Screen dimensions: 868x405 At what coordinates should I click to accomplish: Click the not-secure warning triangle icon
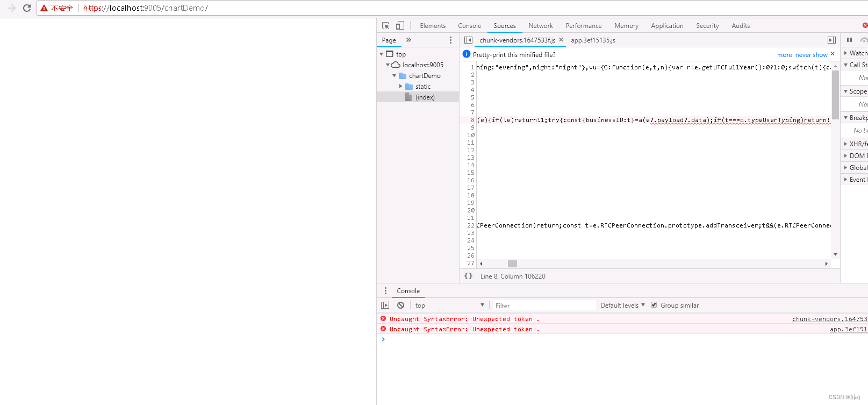(44, 8)
